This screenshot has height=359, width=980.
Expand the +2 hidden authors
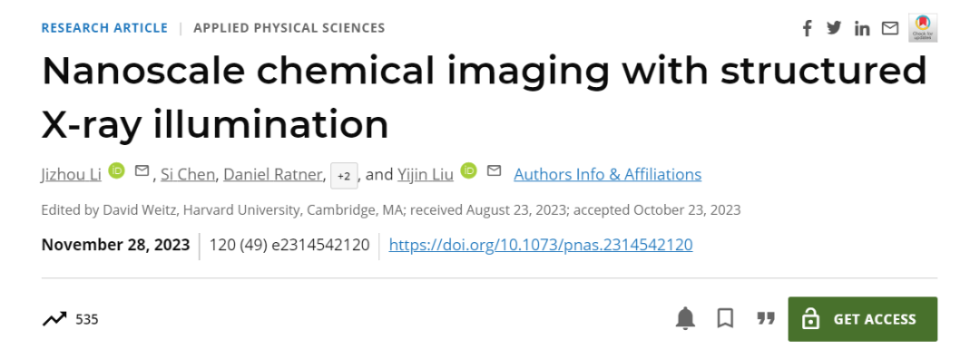pyautogui.click(x=344, y=176)
